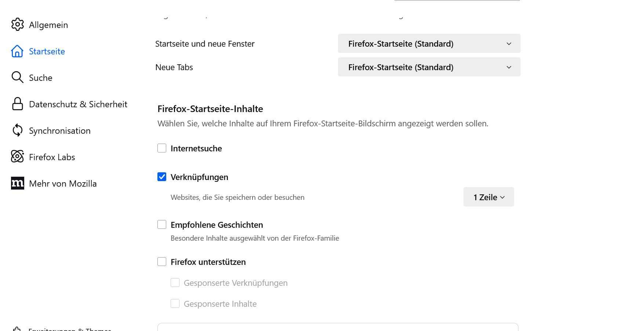Enable the Empfohlene Geschichten checkbox
This screenshot has height=331, width=644.
[x=162, y=224]
